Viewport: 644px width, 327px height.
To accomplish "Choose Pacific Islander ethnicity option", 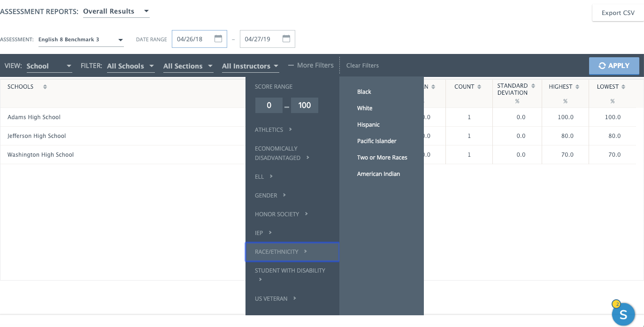I will click(376, 141).
